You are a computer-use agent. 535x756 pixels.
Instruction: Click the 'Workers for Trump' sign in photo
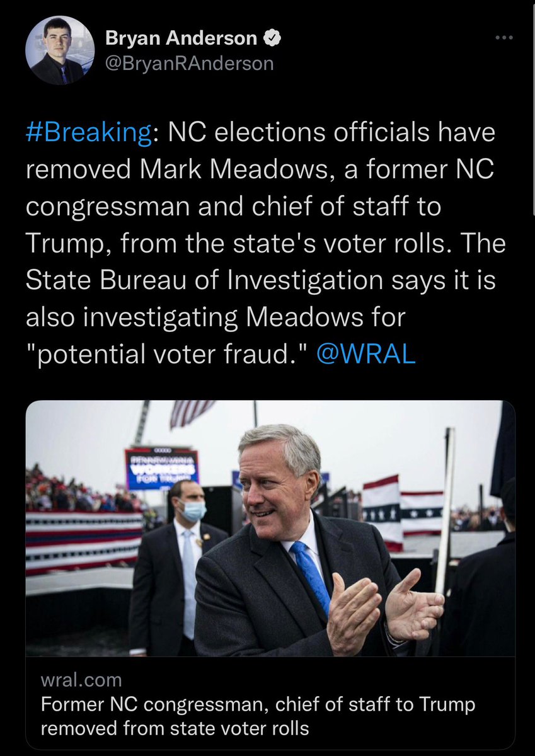point(162,469)
